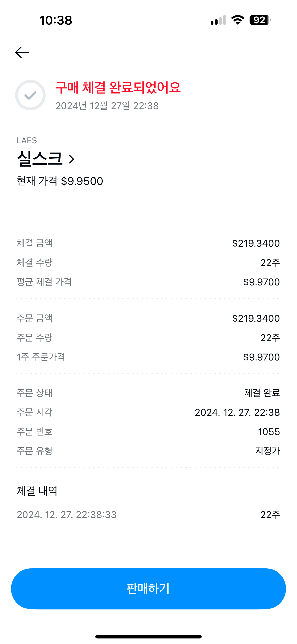This screenshot has width=297, height=644.
Task: Select the 22:38:33 execution history entry
Action: [67, 515]
